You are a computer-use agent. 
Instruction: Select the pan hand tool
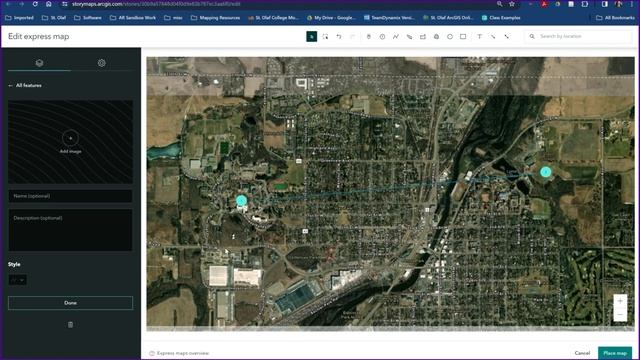tap(369, 37)
